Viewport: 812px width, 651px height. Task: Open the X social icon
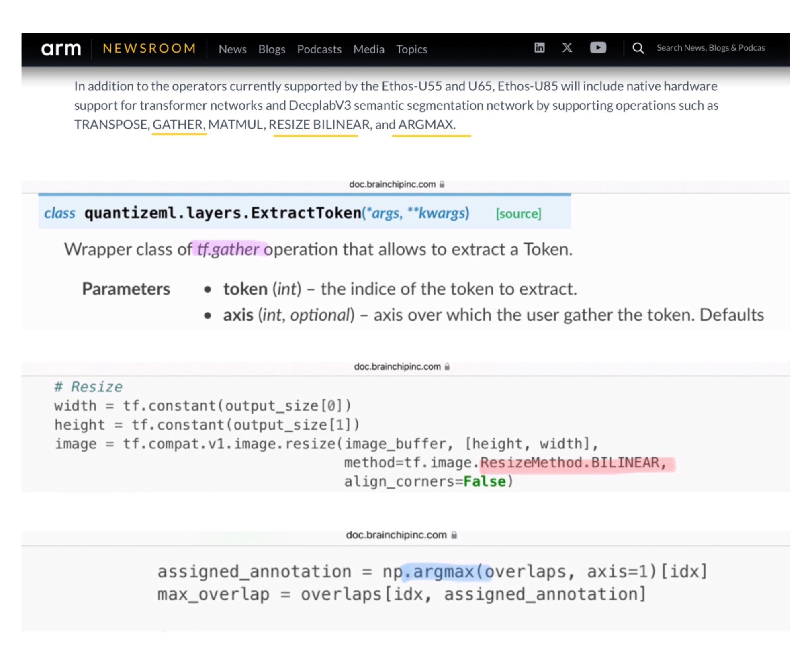(x=567, y=48)
